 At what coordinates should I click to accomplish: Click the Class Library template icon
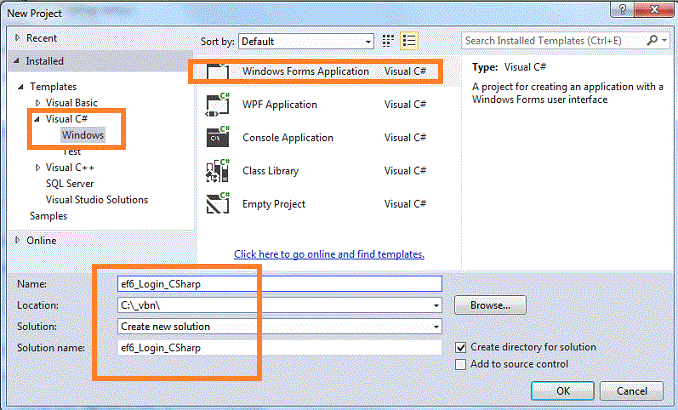[x=217, y=170]
